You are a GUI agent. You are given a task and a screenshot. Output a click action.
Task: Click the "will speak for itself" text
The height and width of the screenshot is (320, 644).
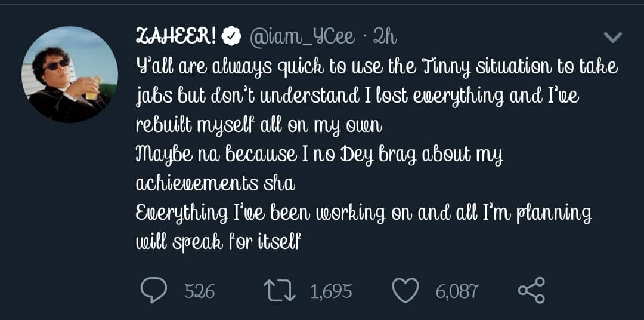tap(219, 242)
